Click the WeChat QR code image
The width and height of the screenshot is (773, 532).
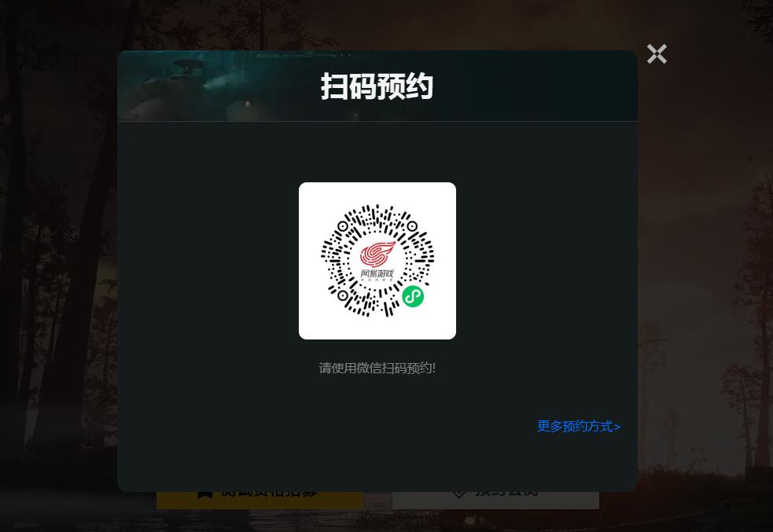pyautogui.click(x=377, y=261)
